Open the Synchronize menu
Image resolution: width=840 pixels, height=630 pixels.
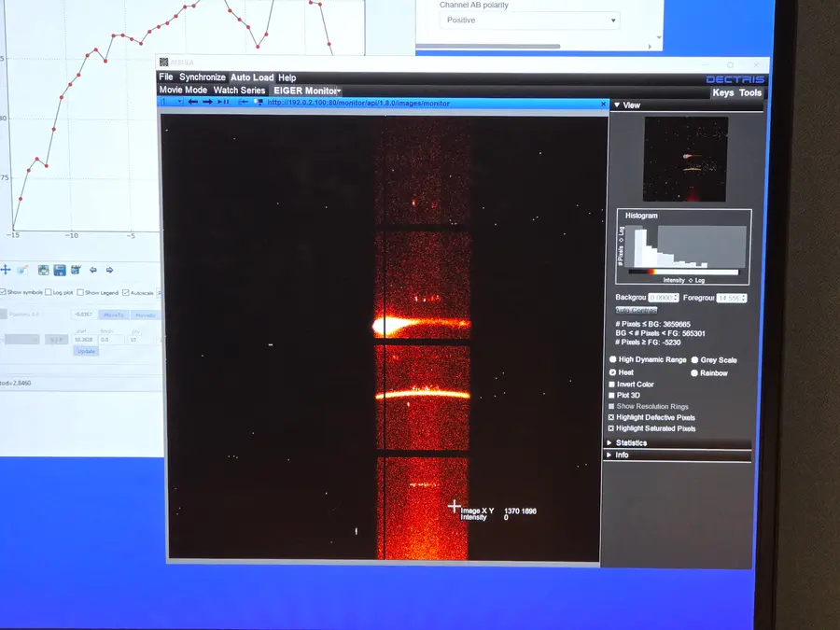(203, 77)
